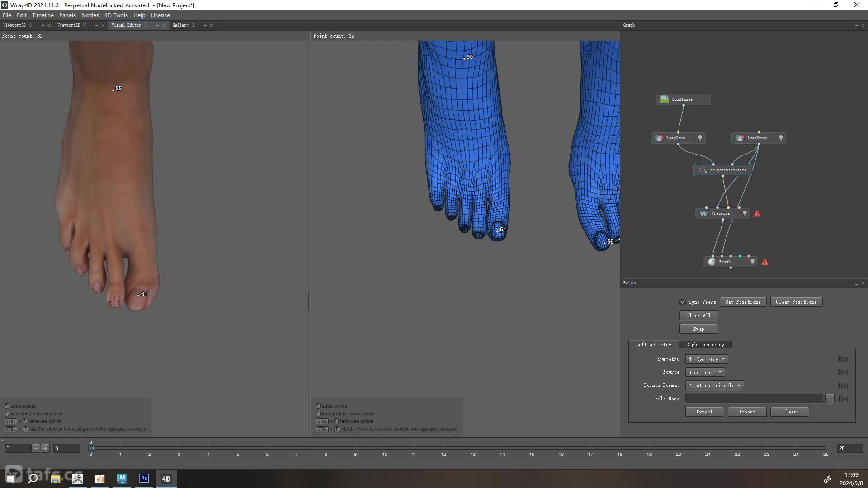
Task: Open the Editor panel options menu icon
Action: (x=856, y=283)
